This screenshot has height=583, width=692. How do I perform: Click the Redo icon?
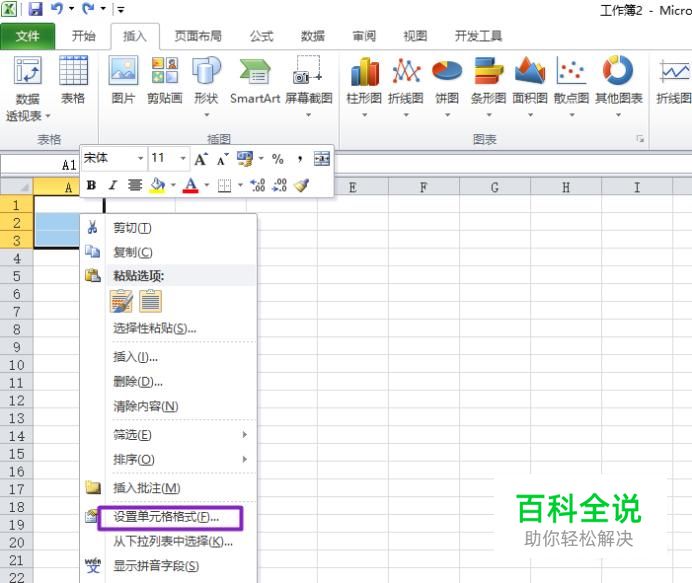89,8
